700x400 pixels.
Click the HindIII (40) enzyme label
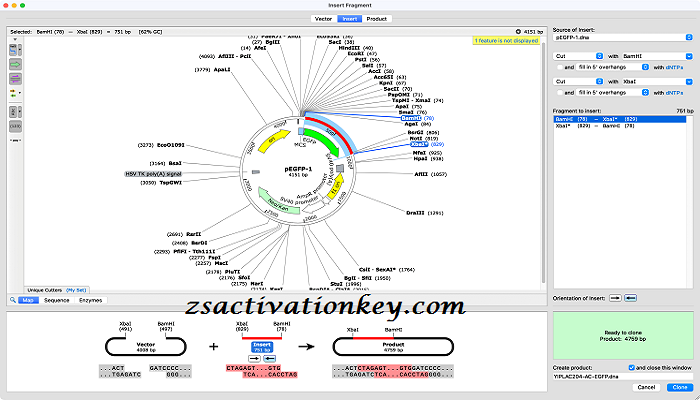pyautogui.click(x=355, y=48)
